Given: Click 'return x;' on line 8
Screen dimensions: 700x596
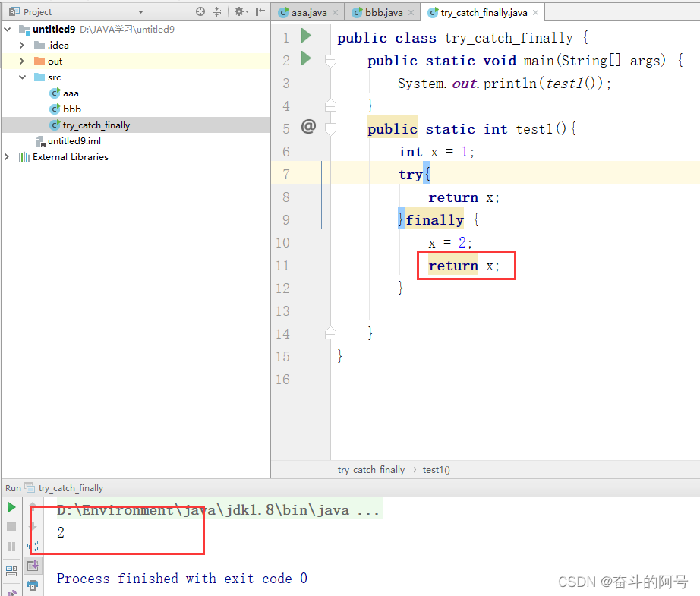Looking at the screenshot, I should tap(464, 197).
